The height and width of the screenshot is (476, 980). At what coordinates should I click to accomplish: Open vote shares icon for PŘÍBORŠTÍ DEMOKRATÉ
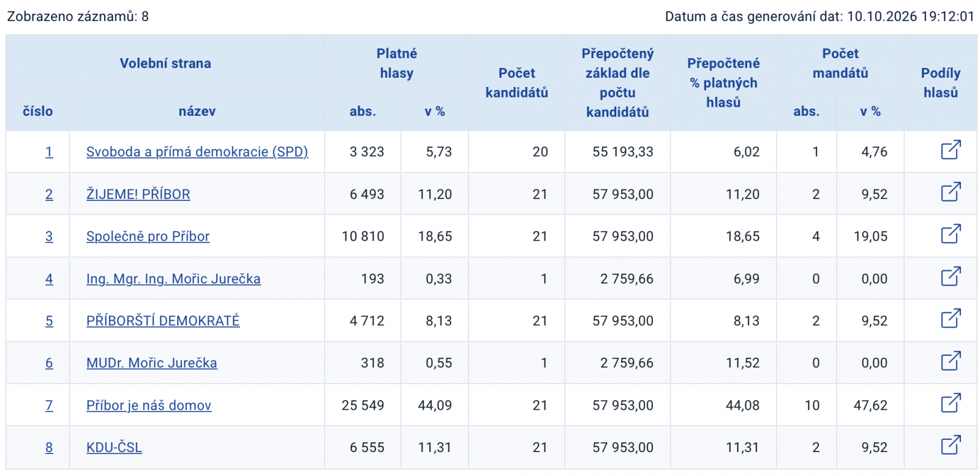951,319
